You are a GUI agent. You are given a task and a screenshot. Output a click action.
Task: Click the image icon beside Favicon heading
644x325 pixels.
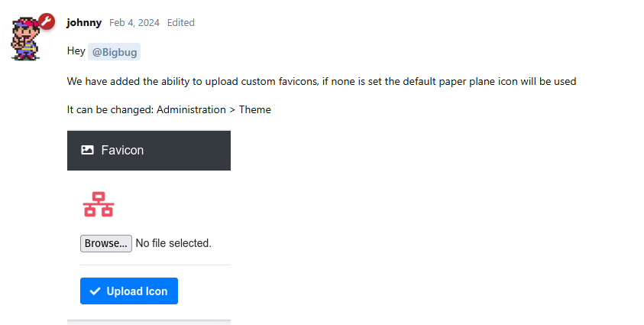click(x=87, y=151)
